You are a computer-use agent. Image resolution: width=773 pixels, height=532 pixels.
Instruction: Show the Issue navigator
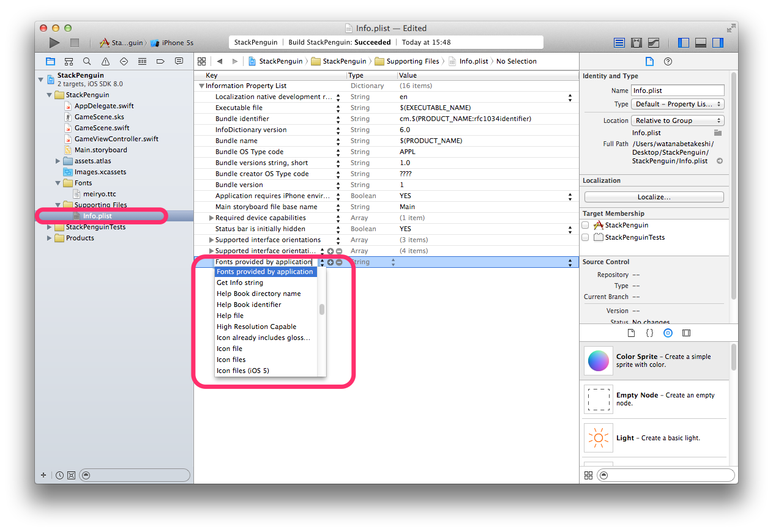coord(104,61)
